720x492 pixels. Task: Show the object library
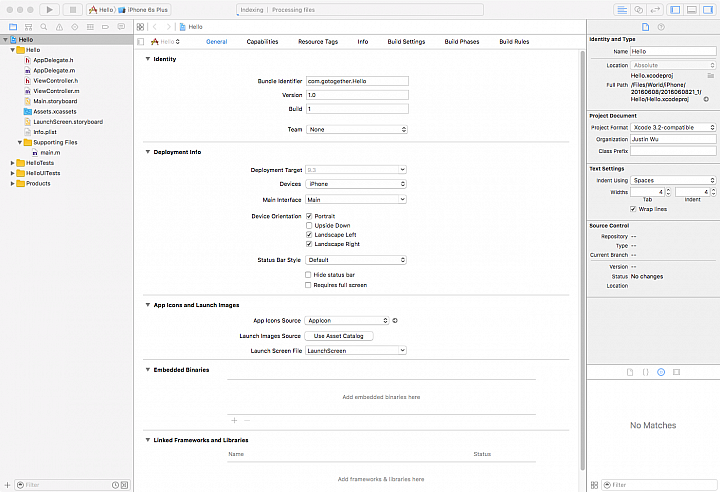[x=661, y=372]
